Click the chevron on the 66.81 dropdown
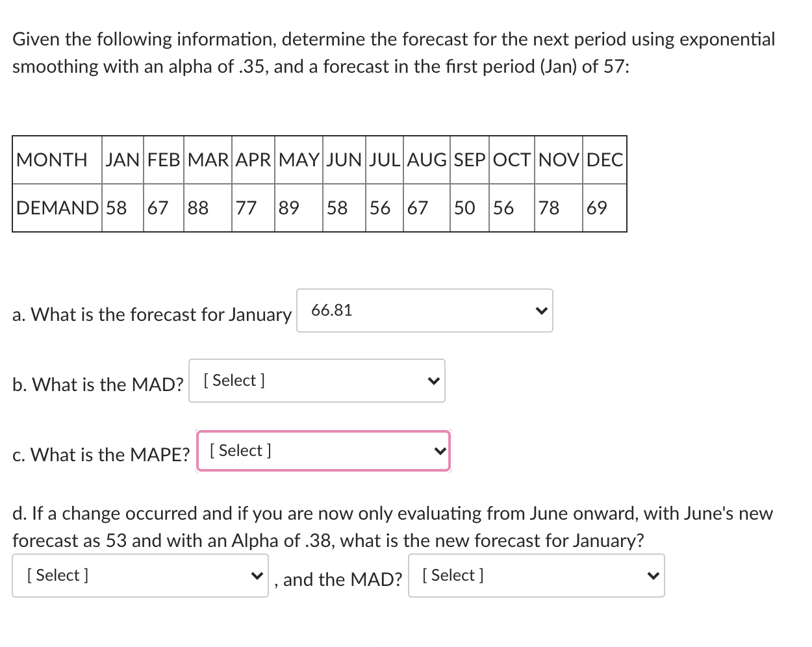812x647 pixels. coord(541,311)
